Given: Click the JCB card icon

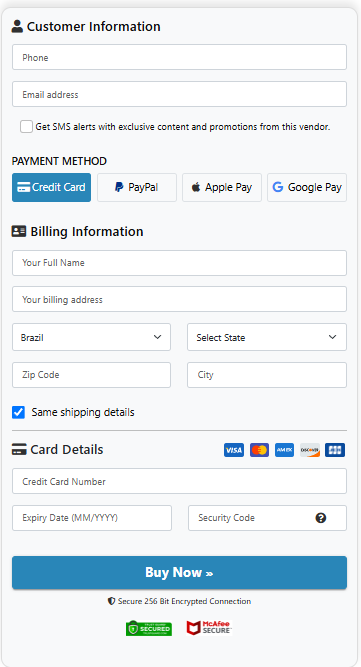Looking at the screenshot, I should click(x=335, y=450).
